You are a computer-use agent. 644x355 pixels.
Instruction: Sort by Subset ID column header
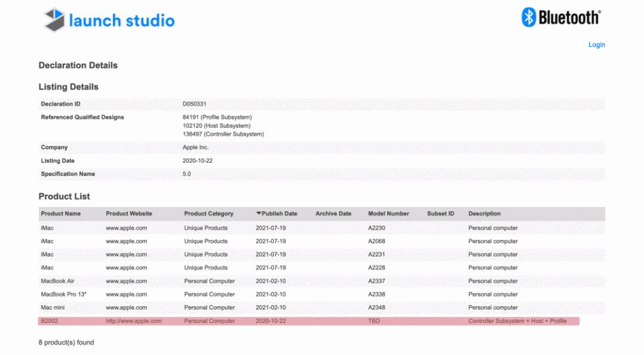441,214
